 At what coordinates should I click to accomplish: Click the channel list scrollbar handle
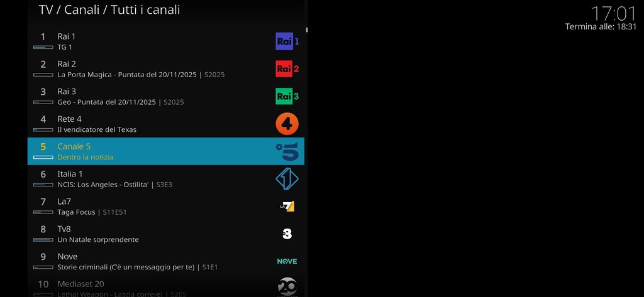click(306, 30)
